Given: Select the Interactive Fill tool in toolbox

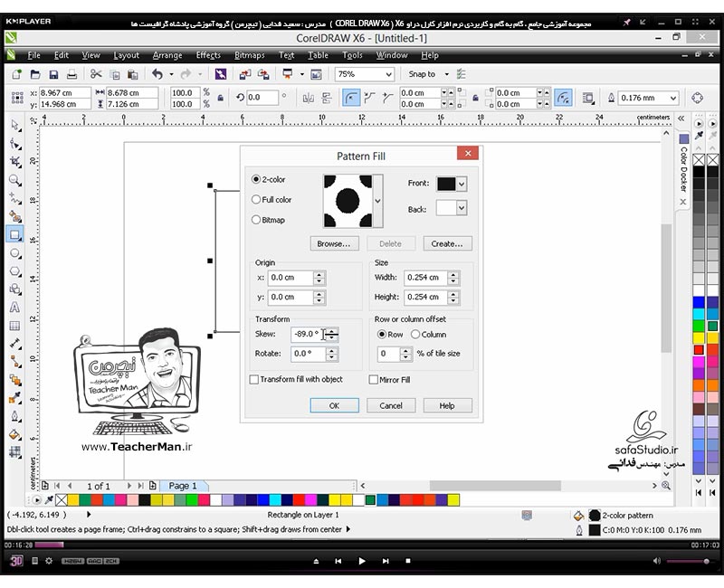Looking at the screenshot, I should [15, 434].
